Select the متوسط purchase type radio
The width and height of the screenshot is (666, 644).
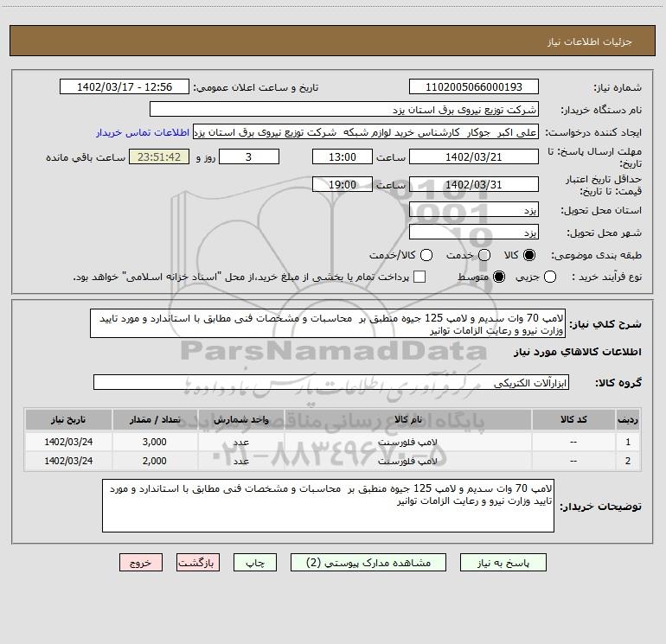click(499, 277)
